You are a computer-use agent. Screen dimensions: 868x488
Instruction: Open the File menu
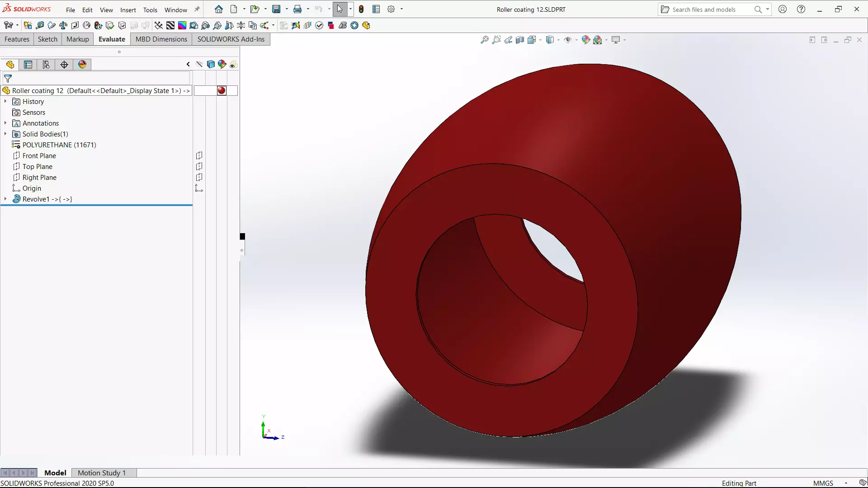[70, 9]
